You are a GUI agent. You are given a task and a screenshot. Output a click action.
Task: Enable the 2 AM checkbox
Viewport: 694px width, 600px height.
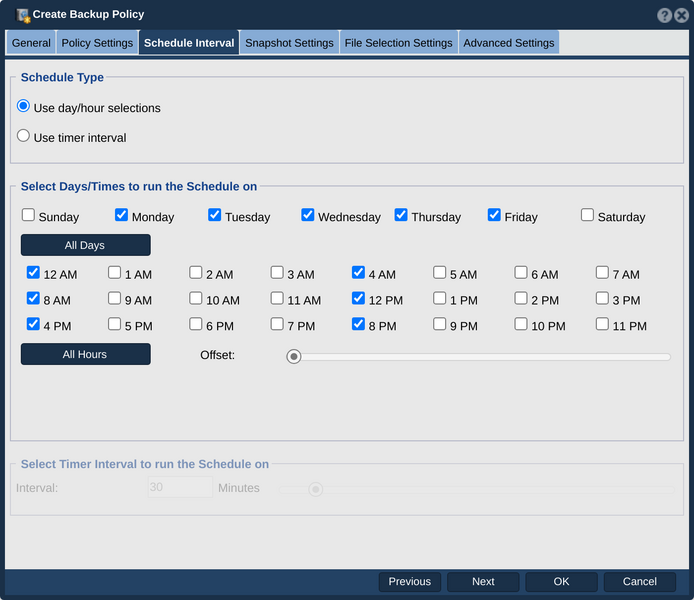(x=196, y=272)
